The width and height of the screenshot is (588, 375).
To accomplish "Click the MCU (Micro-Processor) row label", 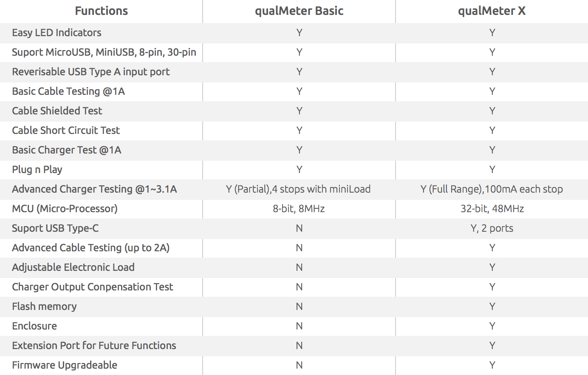I will 65,209.
